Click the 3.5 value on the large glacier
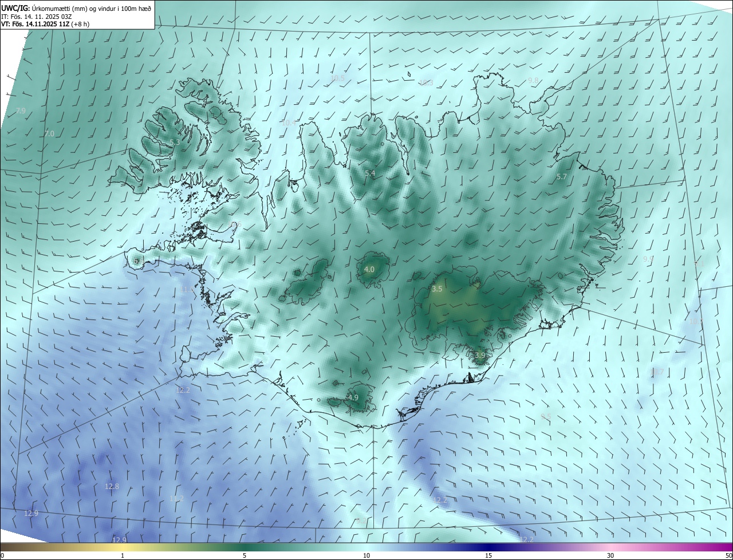 (x=437, y=289)
